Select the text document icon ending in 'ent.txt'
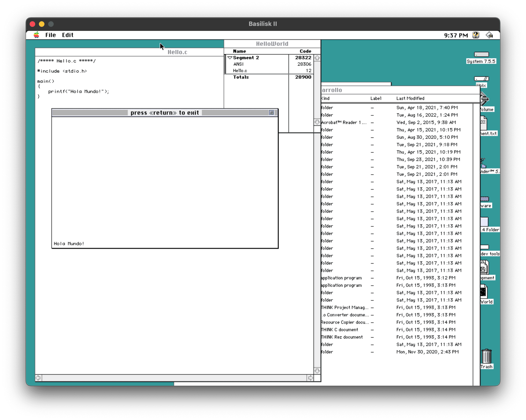The height and width of the screenshot is (420, 526). pyautogui.click(x=483, y=123)
